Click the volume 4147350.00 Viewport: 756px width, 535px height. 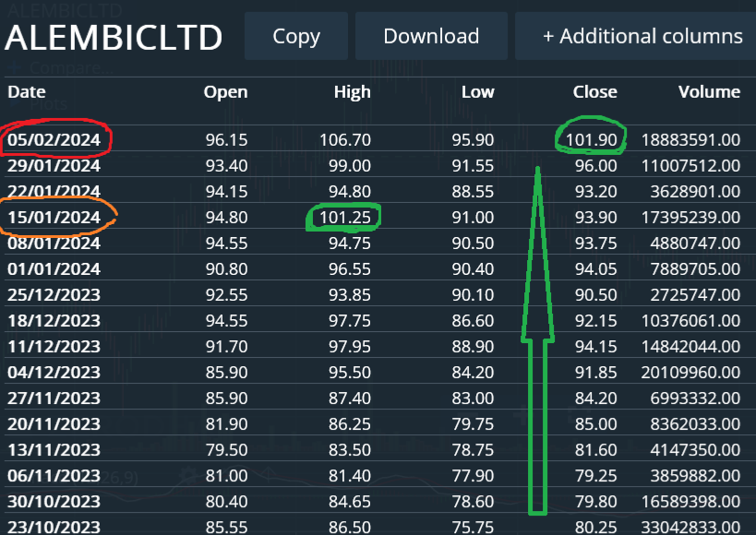pyautogui.click(x=695, y=450)
